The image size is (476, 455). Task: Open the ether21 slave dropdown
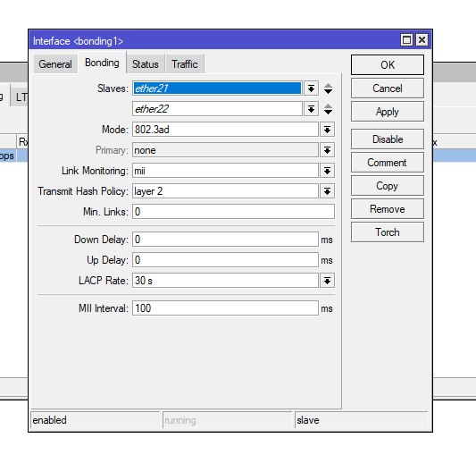pyautogui.click(x=311, y=88)
